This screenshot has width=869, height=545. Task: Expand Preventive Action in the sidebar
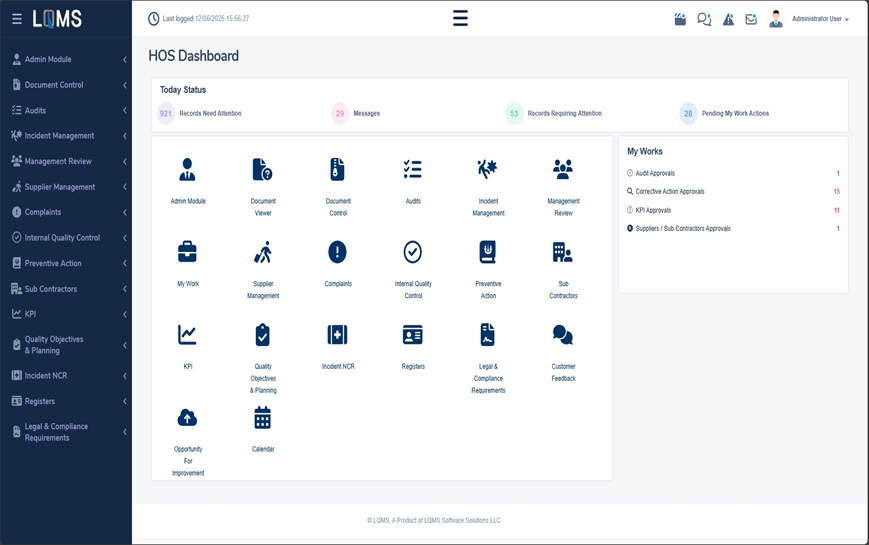point(67,263)
